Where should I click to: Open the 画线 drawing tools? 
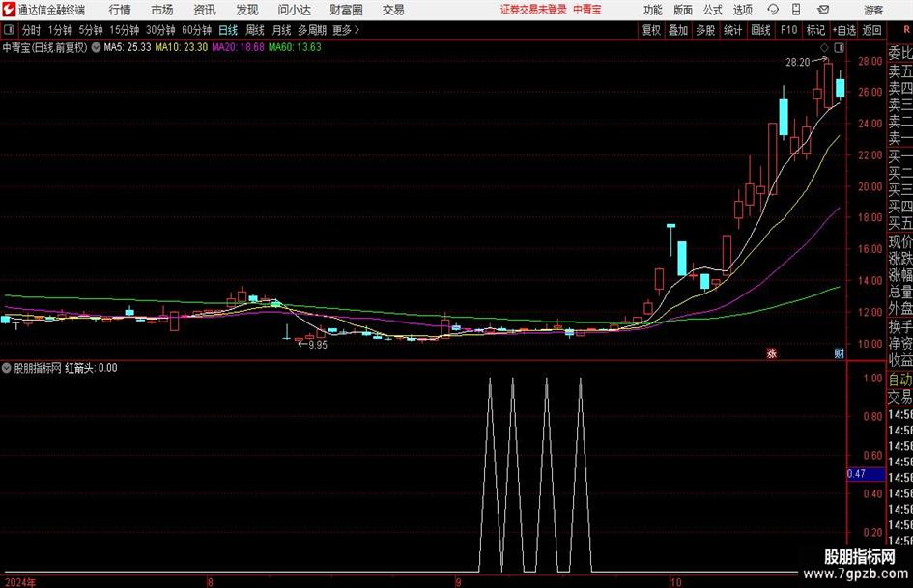click(x=760, y=30)
